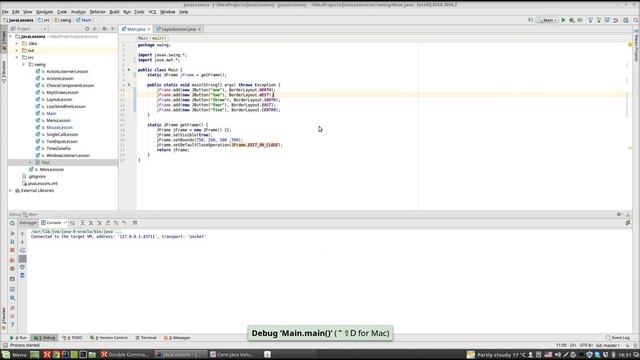
Task: Click the VCS Revert arrow icon in toolbar
Action: (616, 20)
